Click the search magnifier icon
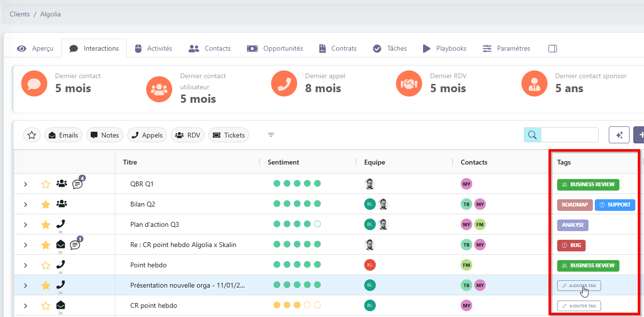Viewport: 644px width, 317px height. (533, 135)
